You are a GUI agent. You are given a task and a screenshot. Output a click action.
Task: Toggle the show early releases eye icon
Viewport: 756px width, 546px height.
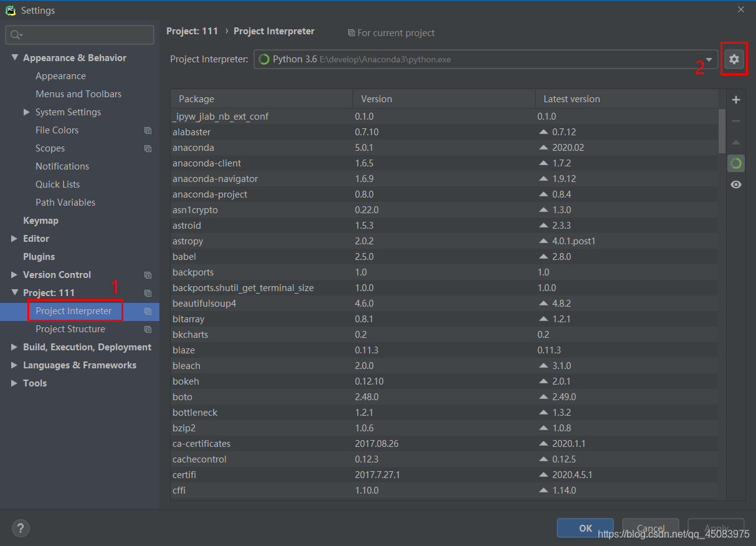coord(736,184)
